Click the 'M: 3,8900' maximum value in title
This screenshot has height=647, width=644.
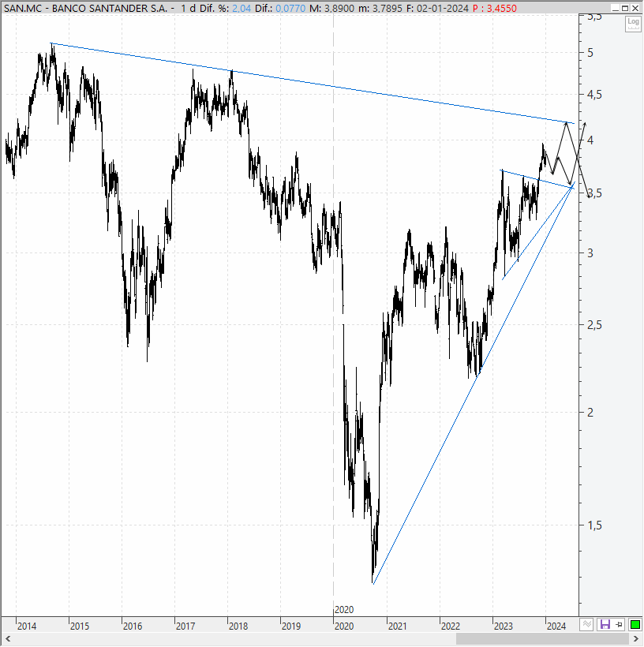point(332,8)
